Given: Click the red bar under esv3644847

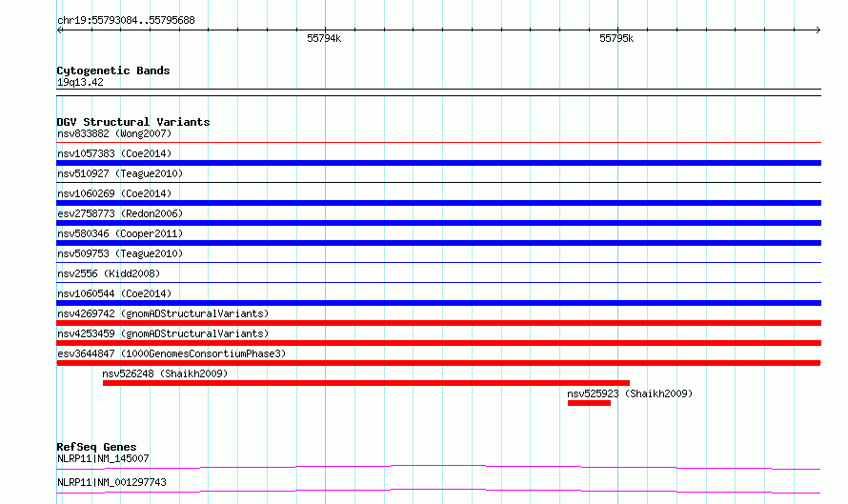Looking at the screenshot, I should tap(438, 363).
